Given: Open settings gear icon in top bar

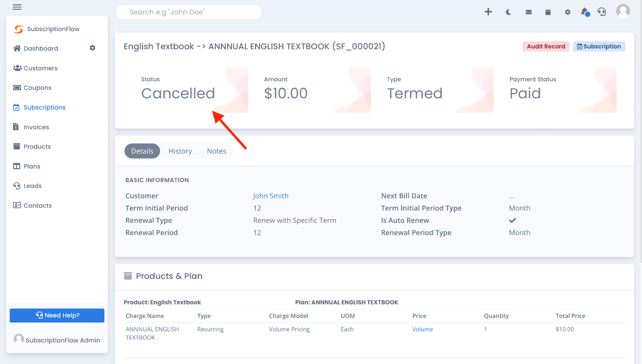Looking at the screenshot, I should click(x=567, y=12).
